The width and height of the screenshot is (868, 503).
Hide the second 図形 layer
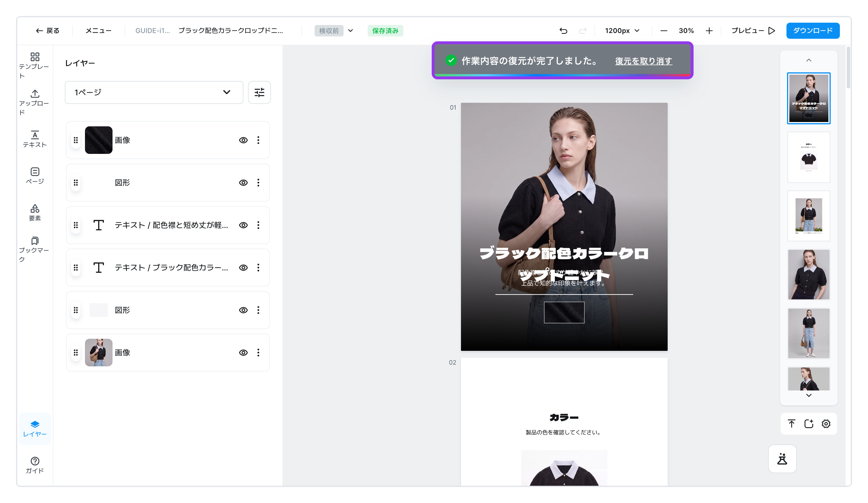click(x=243, y=310)
